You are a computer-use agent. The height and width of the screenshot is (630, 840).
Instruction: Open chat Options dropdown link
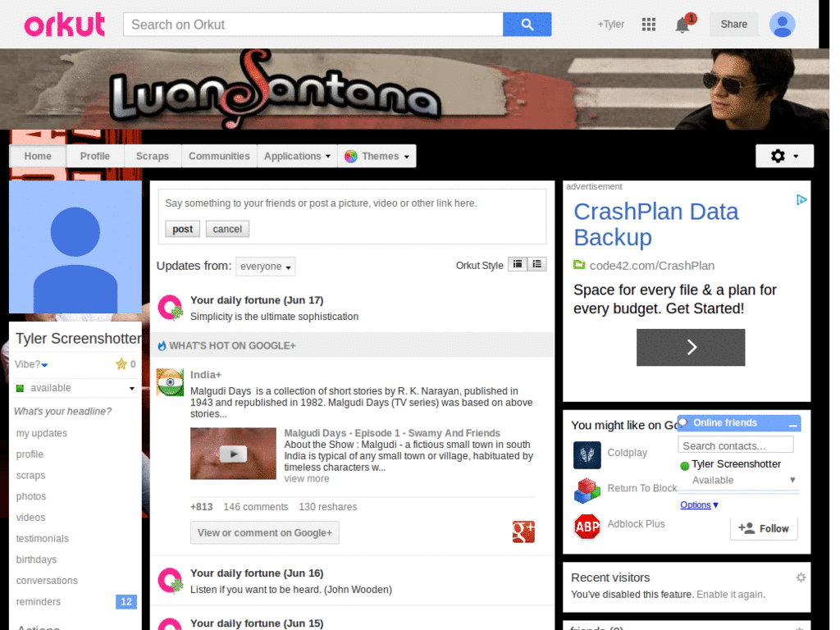tap(699, 504)
